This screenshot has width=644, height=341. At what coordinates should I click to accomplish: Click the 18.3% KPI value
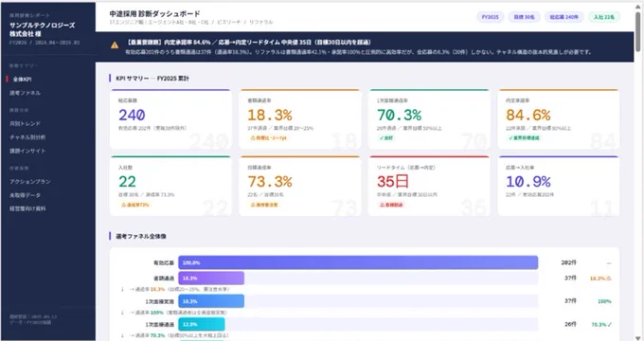pyautogui.click(x=270, y=115)
